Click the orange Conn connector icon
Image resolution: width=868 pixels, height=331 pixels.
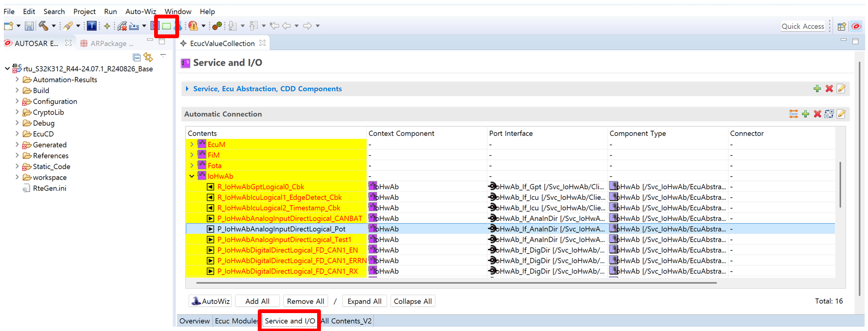point(794,114)
